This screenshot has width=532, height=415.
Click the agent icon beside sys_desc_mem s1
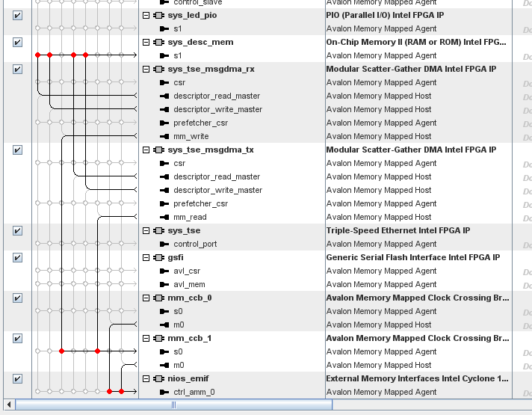pos(164,55)
